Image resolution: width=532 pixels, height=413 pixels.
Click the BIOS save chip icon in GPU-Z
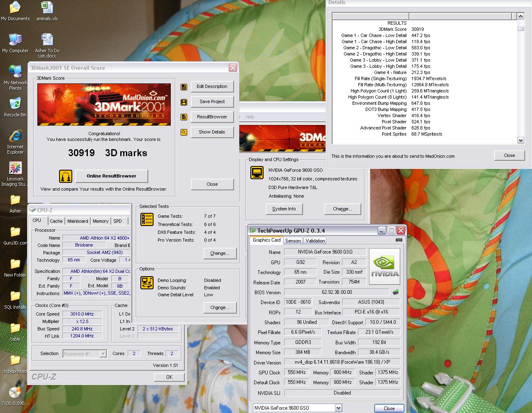click(x=396, y=292)
